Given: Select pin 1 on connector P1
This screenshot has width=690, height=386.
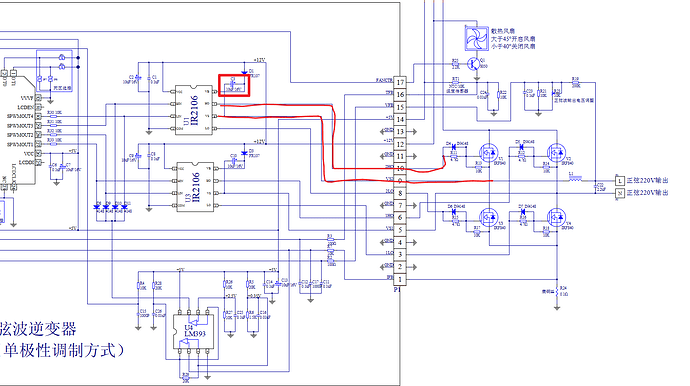Looking at the screenshot, I should 400,279.
